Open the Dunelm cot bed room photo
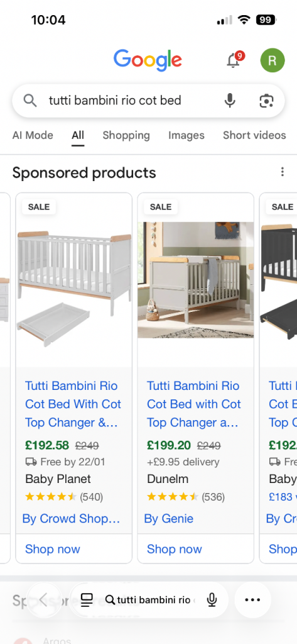297x644 pixels. click(196, 280)
